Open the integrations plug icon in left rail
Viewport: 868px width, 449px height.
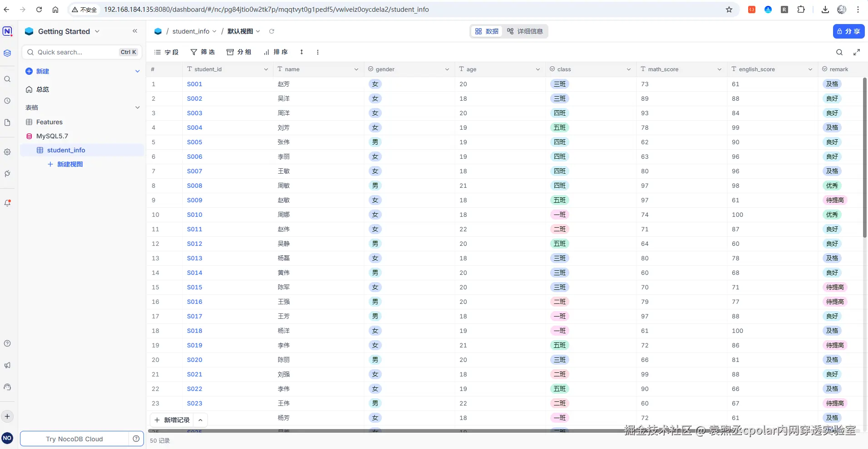[x=7, y=174]
